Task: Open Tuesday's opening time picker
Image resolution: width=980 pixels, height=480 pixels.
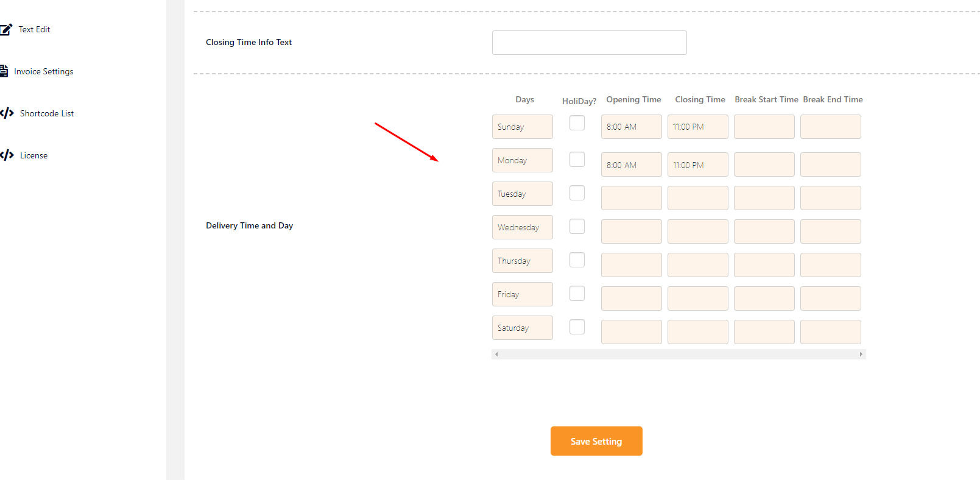Action: [x=631, y=198]
